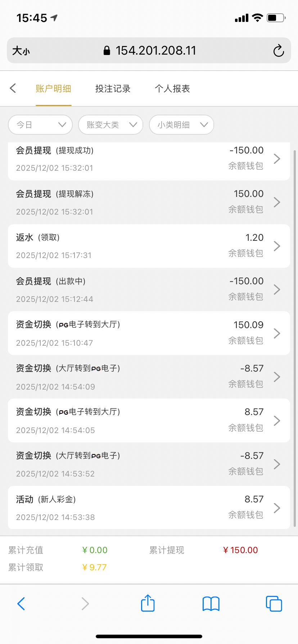This screenshot has height=644, width=298.
Task: Open the Safari tab switcher icon
Action: coord(274,603)
